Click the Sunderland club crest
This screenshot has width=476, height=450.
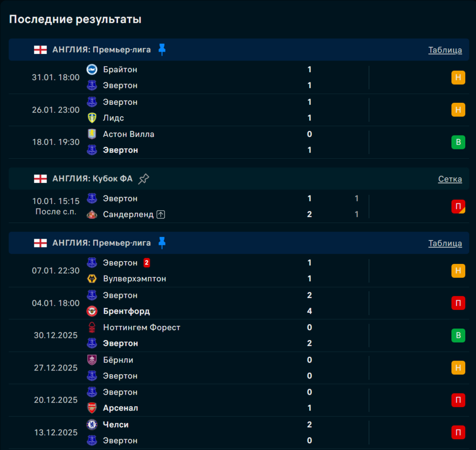92,215
